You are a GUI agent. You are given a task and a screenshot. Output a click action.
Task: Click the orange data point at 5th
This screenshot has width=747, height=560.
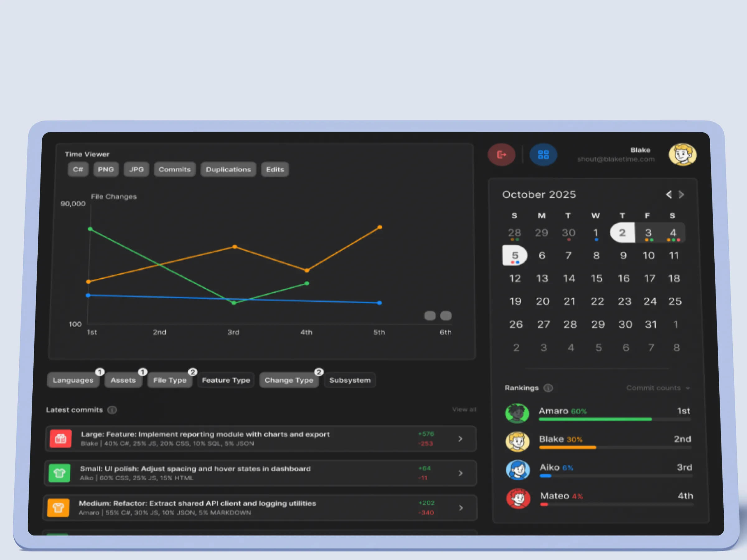pyautogui.click(x=380, y=227)
